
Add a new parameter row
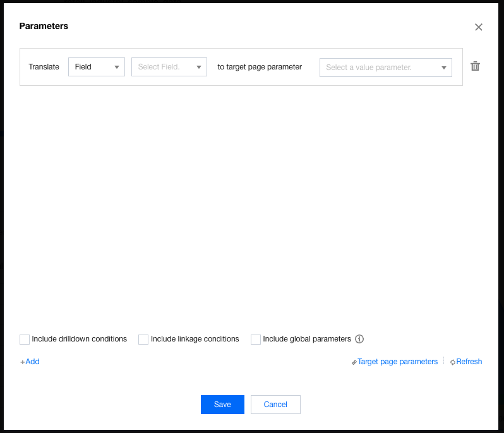pyautogui.click(x=32, y=362)
